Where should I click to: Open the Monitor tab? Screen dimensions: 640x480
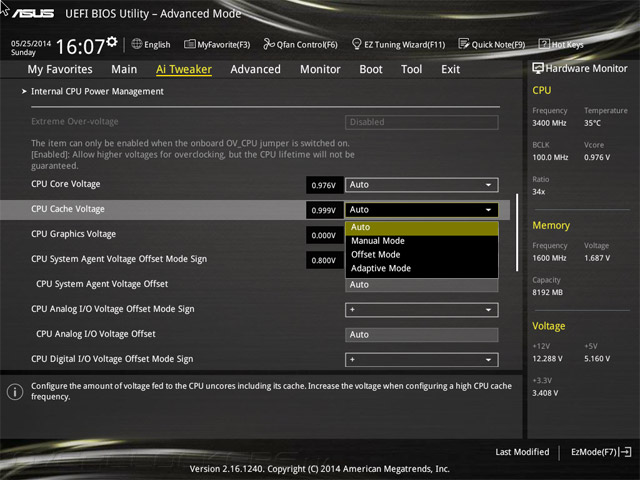[320, 69]
